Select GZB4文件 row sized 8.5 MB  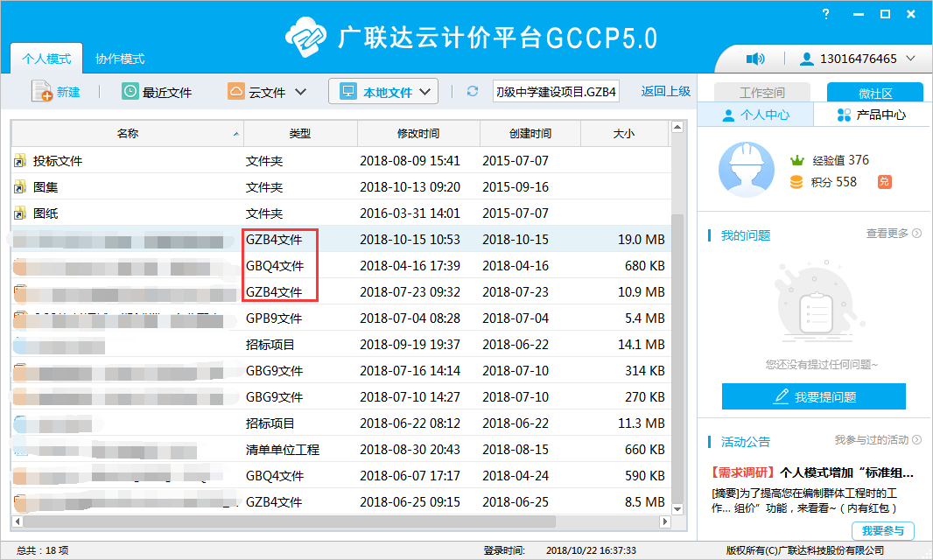click(340, 501)
